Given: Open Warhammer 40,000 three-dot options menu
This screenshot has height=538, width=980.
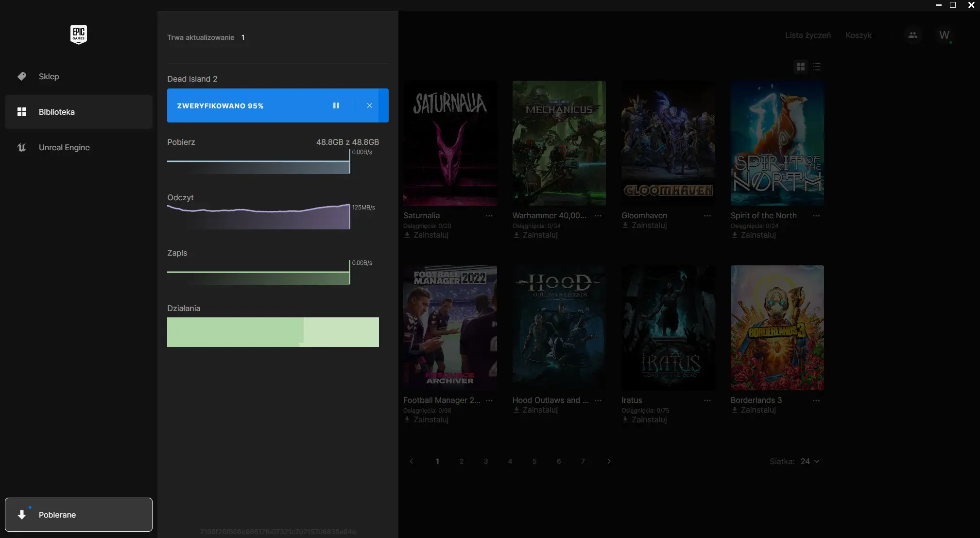Looking at the screenshot, I should [598, 216].
